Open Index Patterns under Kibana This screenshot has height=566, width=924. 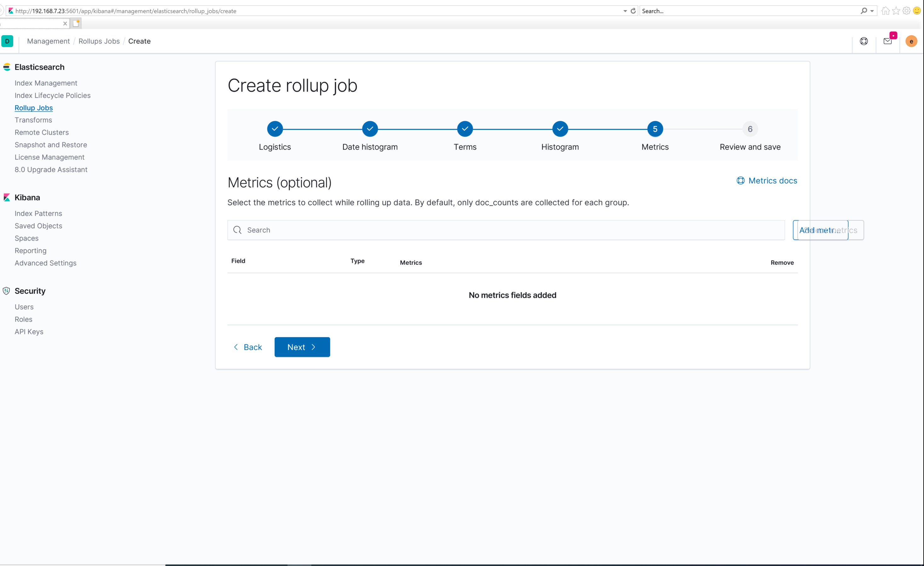click(38, 213)
